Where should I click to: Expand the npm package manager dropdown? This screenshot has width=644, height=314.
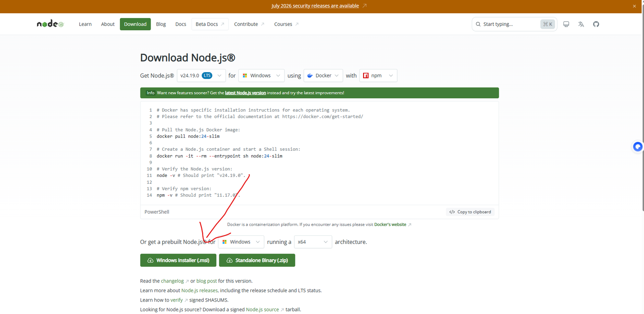pyautogui.click(x=378, y=75)
